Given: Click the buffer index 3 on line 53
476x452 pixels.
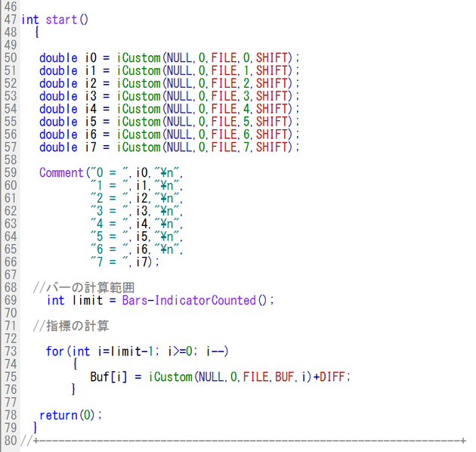Looking at the screenshot, I should tap(246, 96).
